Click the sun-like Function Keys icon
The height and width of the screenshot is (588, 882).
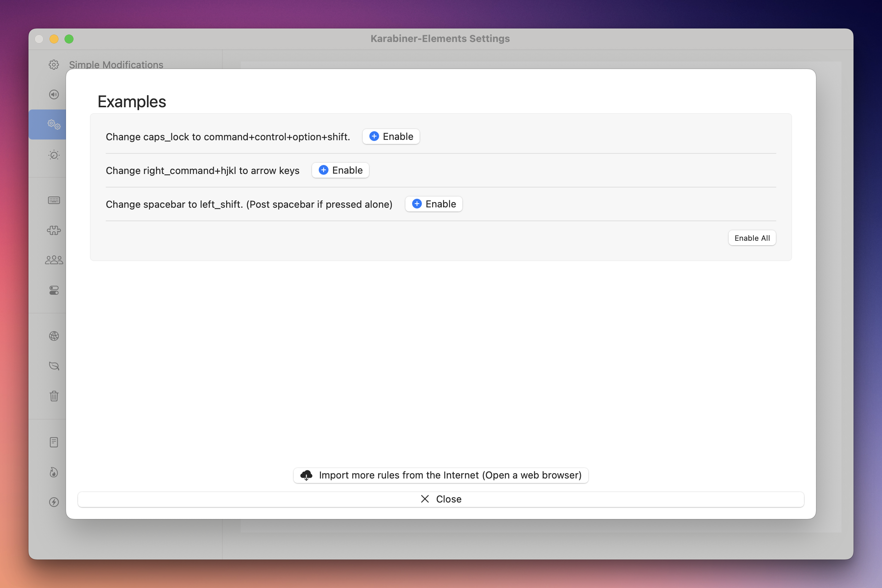(54, 155)
